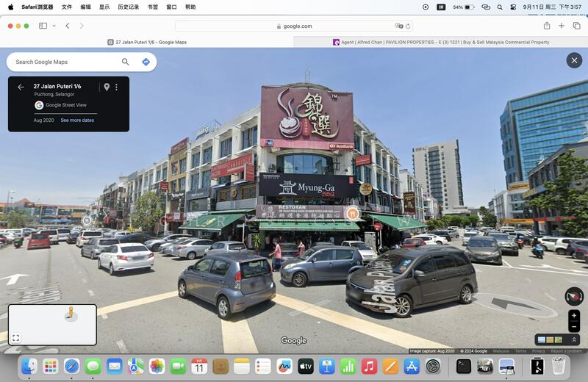588x382 pixels.
Task: Open the 窗口 menu
Action: click(x=171, y=7)
